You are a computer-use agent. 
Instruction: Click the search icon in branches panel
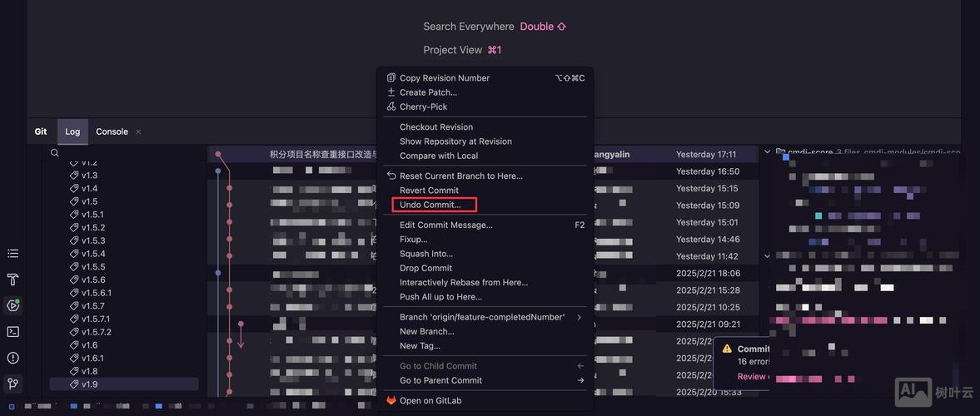pyautogui.click(x=55, y=153)
